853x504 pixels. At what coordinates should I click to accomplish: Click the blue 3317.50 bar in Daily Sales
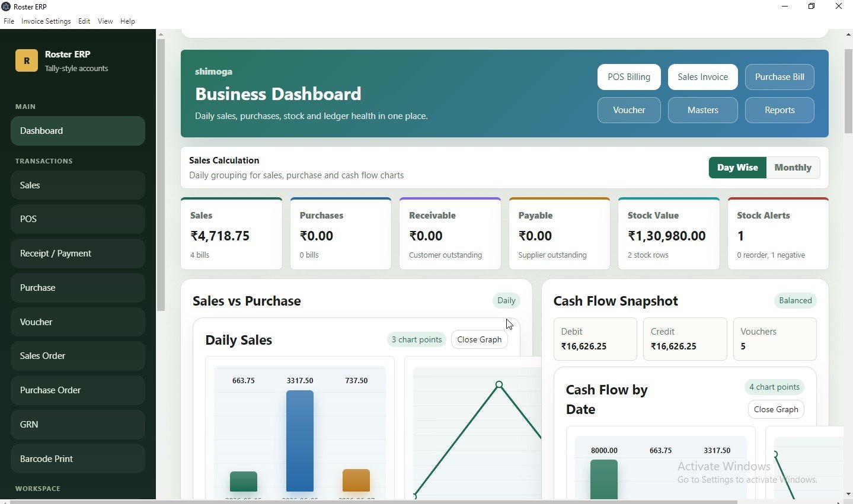[x=300, y=441]
